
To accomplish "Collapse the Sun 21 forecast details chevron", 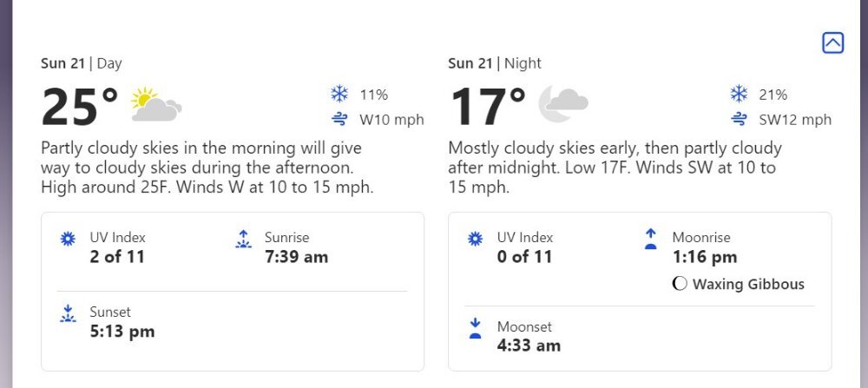I will click(832, 43).
